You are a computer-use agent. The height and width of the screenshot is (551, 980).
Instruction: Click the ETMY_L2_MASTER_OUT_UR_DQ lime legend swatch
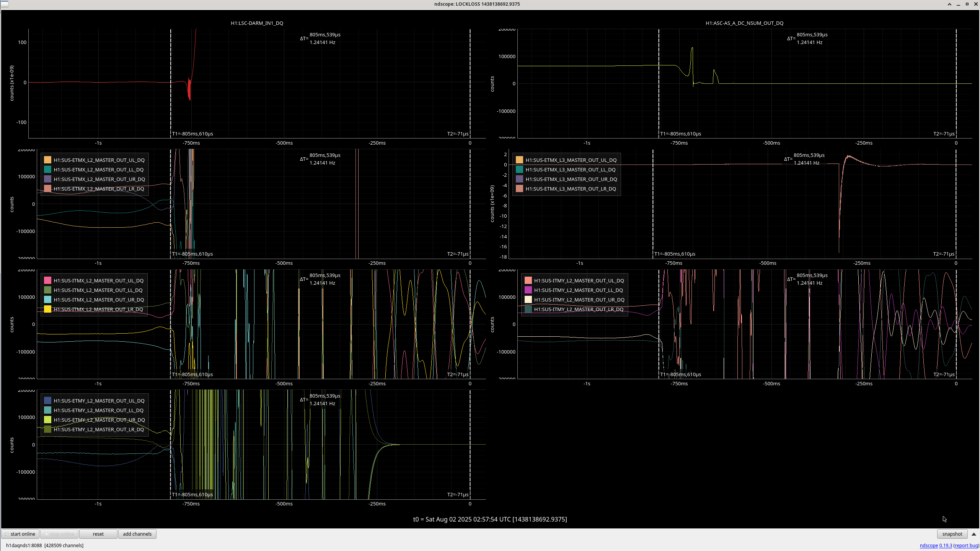pyautogui.click(x=47, y=420)
